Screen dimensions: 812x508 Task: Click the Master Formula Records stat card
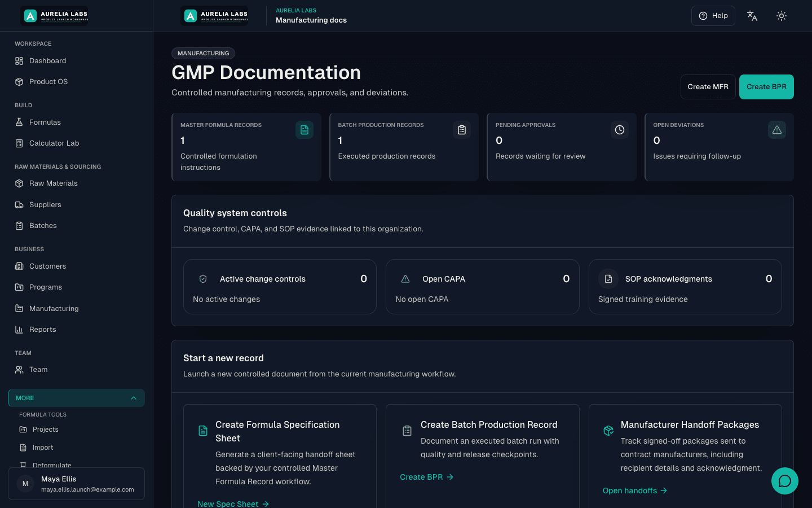[246, 147]
